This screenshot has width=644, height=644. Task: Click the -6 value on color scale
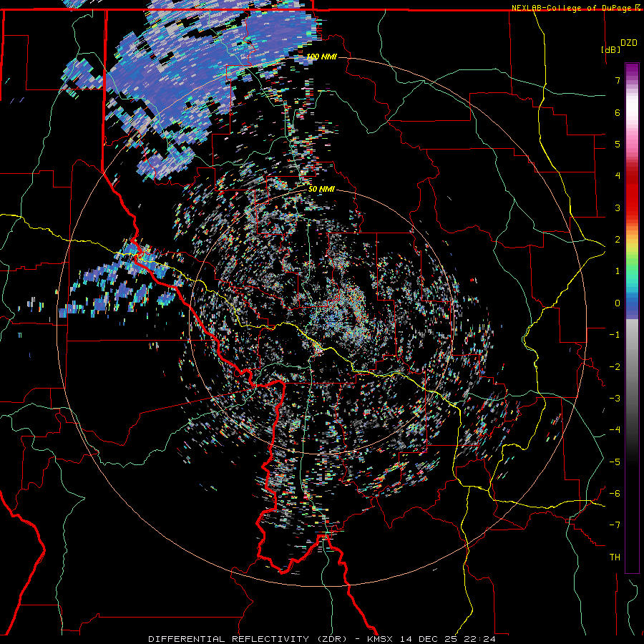615,494
